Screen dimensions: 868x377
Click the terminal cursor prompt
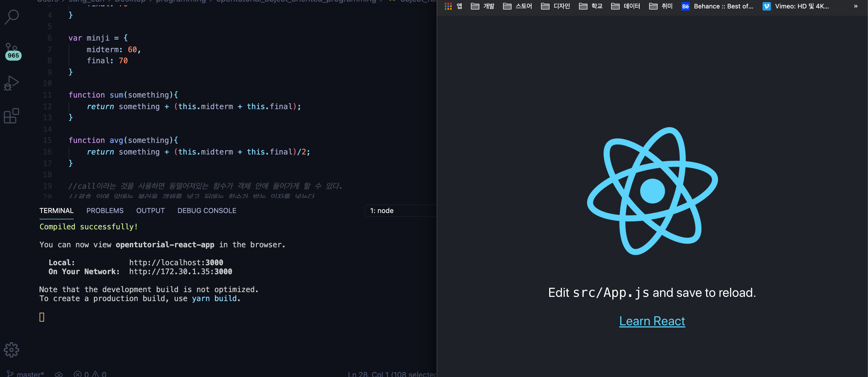42,317
